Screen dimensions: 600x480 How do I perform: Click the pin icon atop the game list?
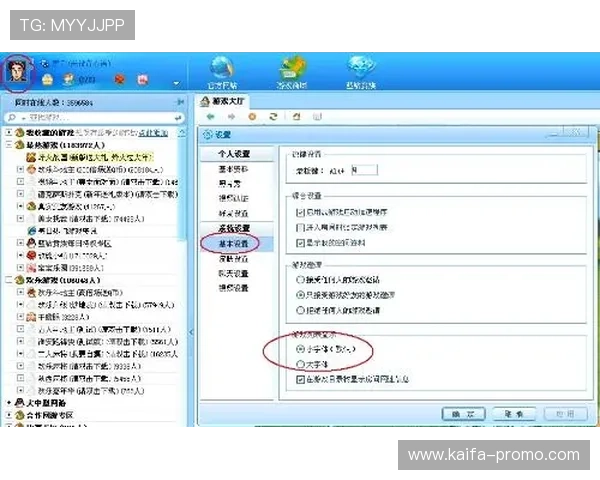(x=181, y=102)
